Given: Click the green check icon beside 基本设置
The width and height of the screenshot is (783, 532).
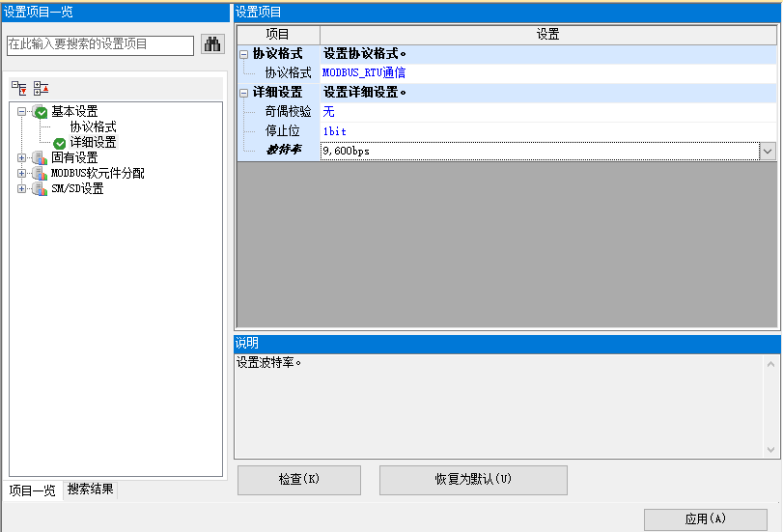Looking at the screenshot, I should click(41, 112).
